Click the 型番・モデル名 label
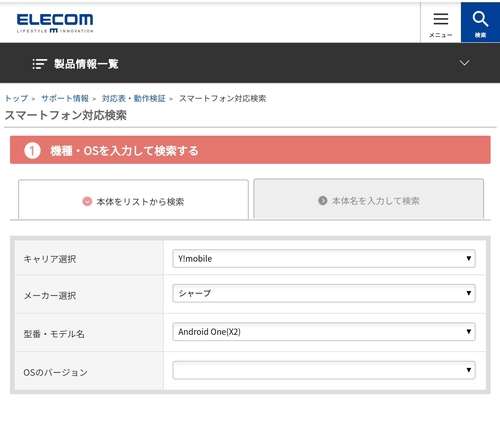The width and height of the screenshot is (500, 422). (54, 334)
